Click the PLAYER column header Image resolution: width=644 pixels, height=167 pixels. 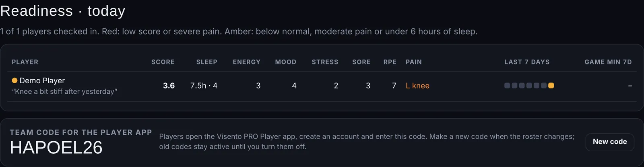[x=25, y=62]
